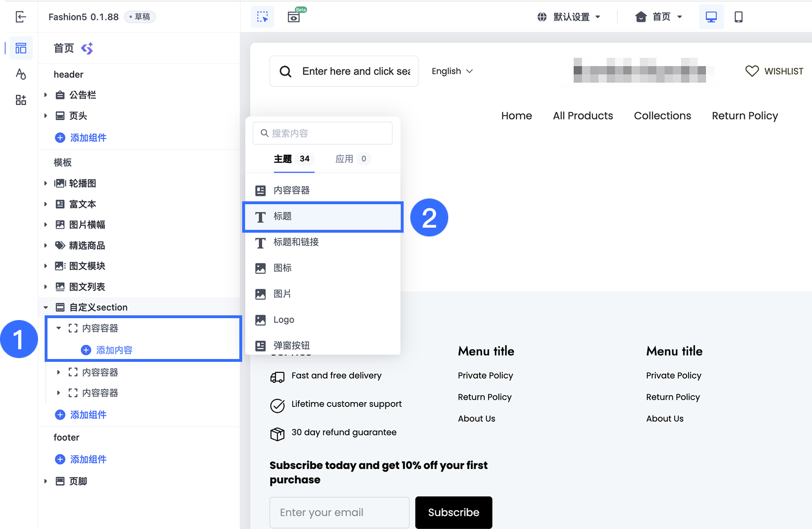Switch to the 应用 tab

pyautogui.click(x=352, y=159)
